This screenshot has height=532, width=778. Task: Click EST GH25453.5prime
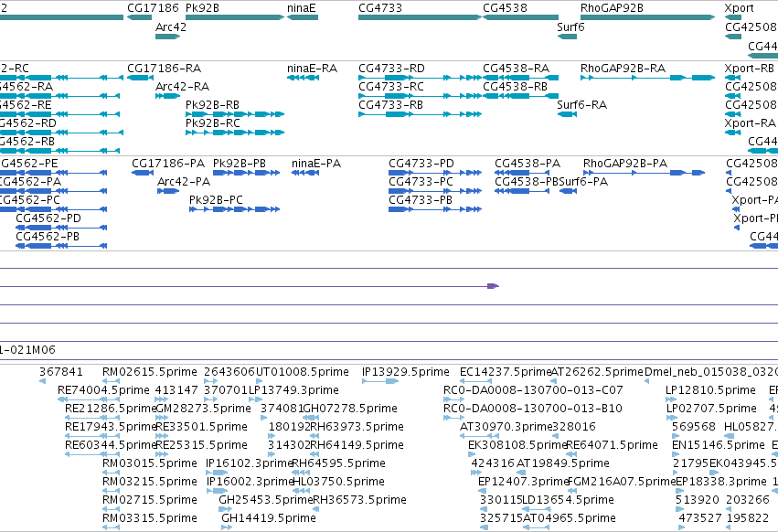click(x=266, y=500)
